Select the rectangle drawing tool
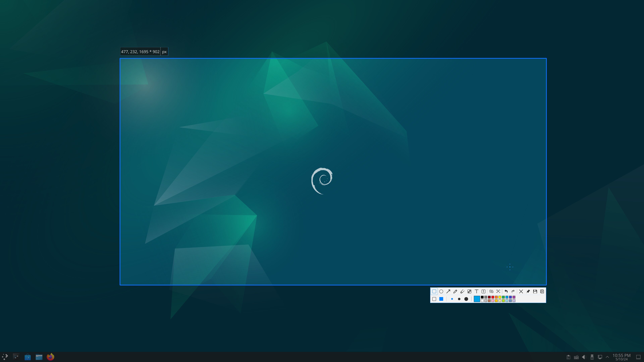This screenshot has width=644, height=362. click(x=434, y=291)
